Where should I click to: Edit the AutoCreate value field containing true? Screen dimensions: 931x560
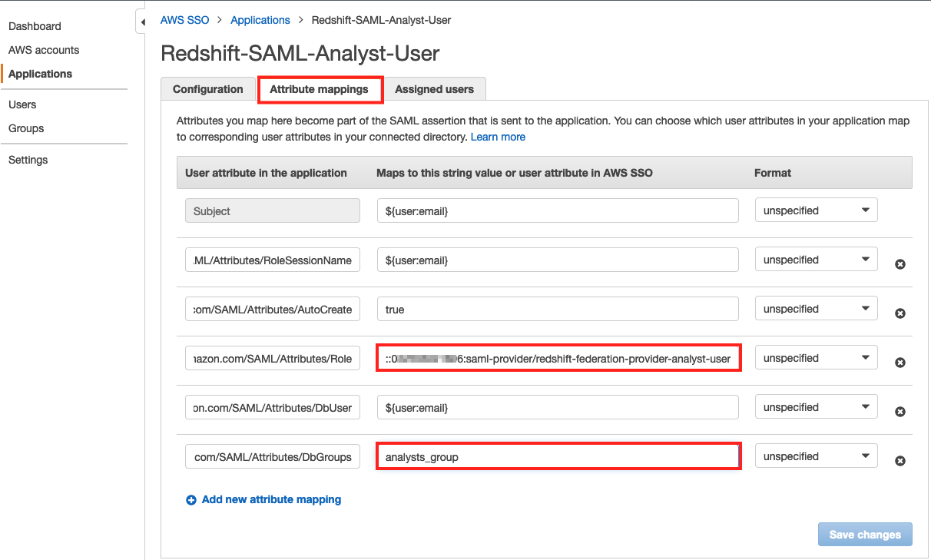558,309
